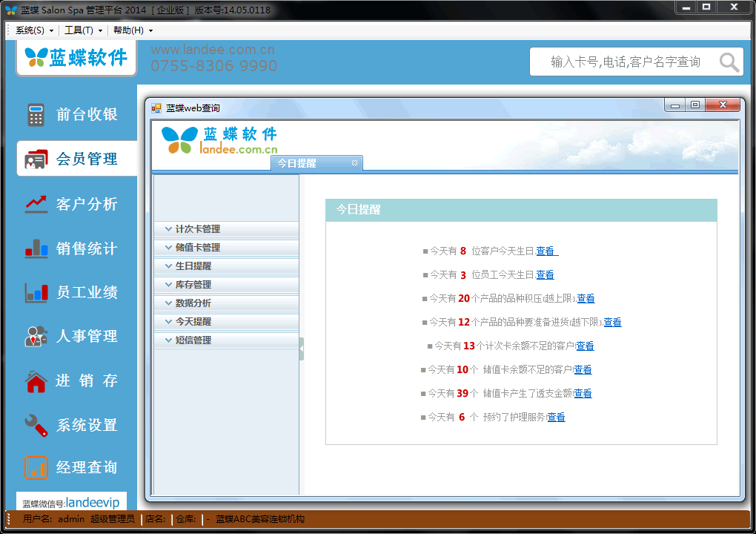Open the 前台收银 calculator icon
The height and width of the screenshot is (534, 756).
35,115
